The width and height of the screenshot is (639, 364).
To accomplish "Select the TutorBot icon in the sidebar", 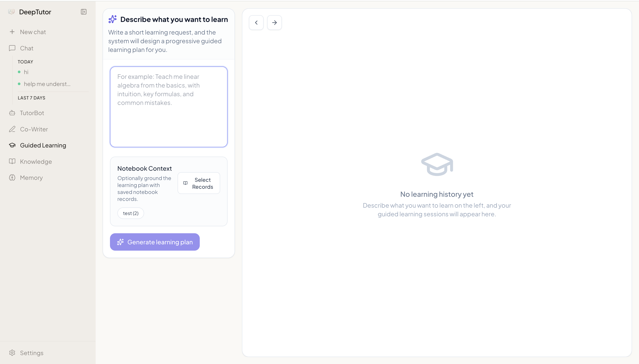I will pos(12,113).
